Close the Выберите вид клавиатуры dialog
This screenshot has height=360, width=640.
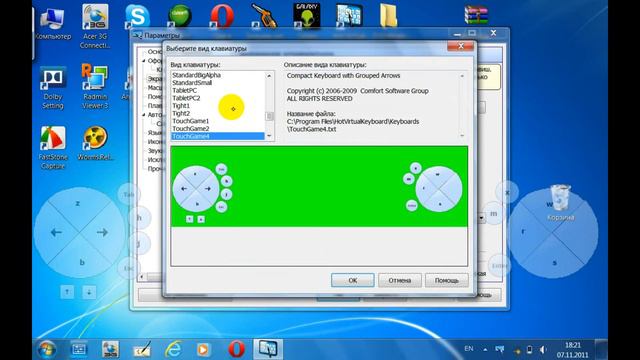[x=461, y=46]
